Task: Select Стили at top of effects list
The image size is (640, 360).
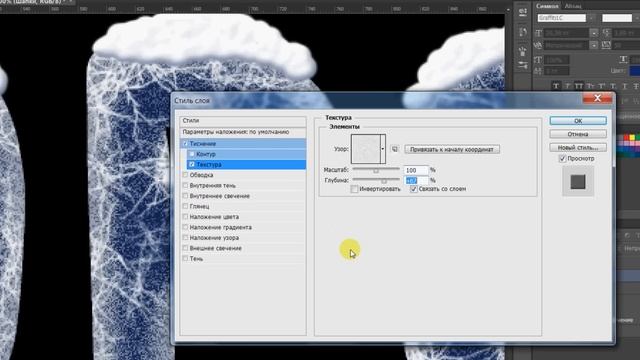Action: click(x=243, y=121)
